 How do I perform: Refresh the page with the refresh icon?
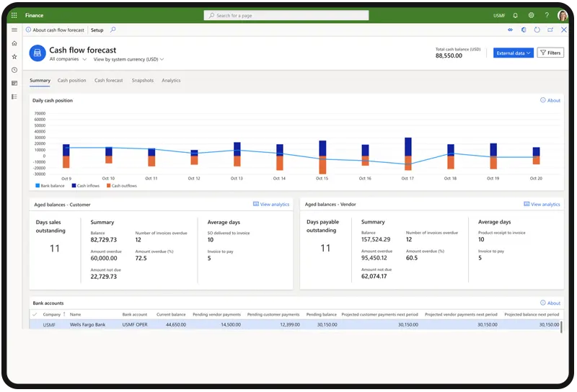[x=537, y=30]
